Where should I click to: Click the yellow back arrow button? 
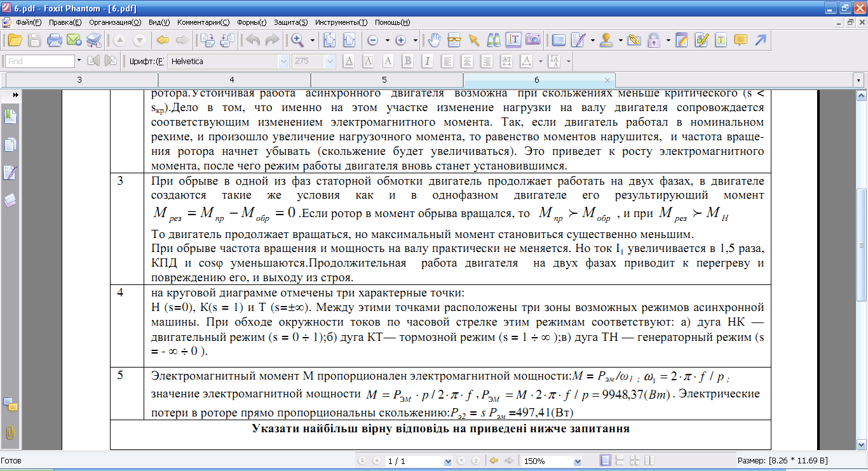[x=162, y=40]
